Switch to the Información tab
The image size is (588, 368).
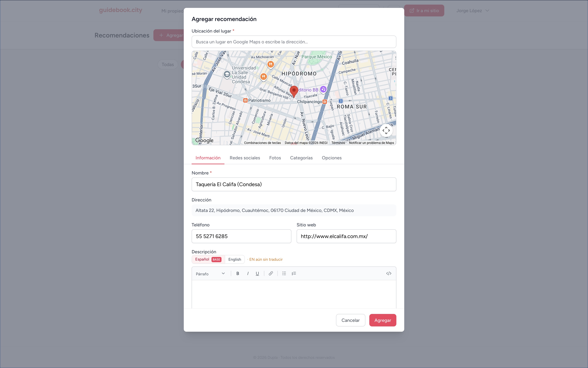(208, 158)
